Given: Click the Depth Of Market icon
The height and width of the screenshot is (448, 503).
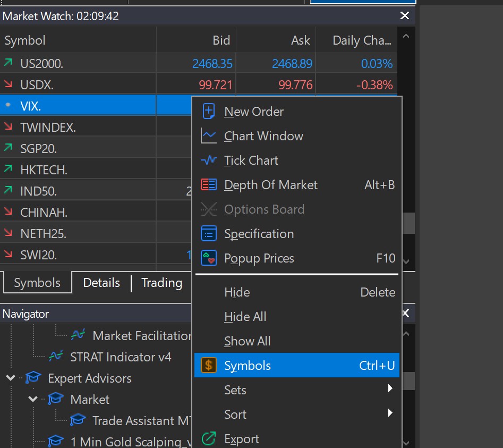Looking at the screenshot, I should pos(209,185).
